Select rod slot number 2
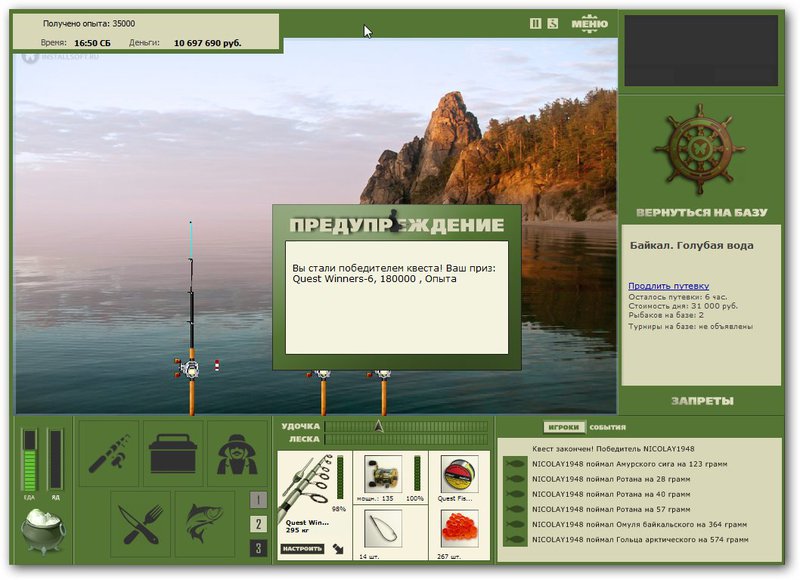800x580 pixels. click(x=258, y=524)
